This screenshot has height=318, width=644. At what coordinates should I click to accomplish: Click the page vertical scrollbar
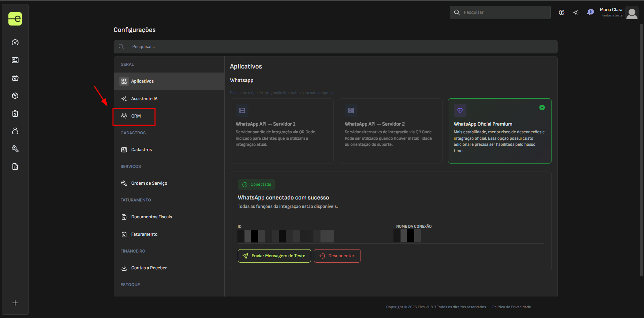pos(641,150)
